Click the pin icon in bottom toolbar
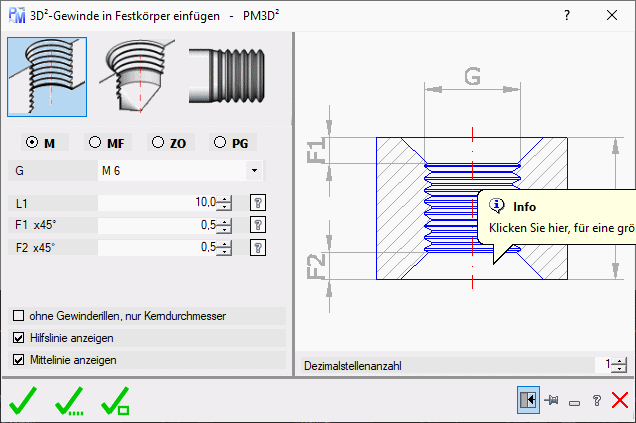This screenshot has height=423, width=636. pyautogui.click(x=551, y=400)
